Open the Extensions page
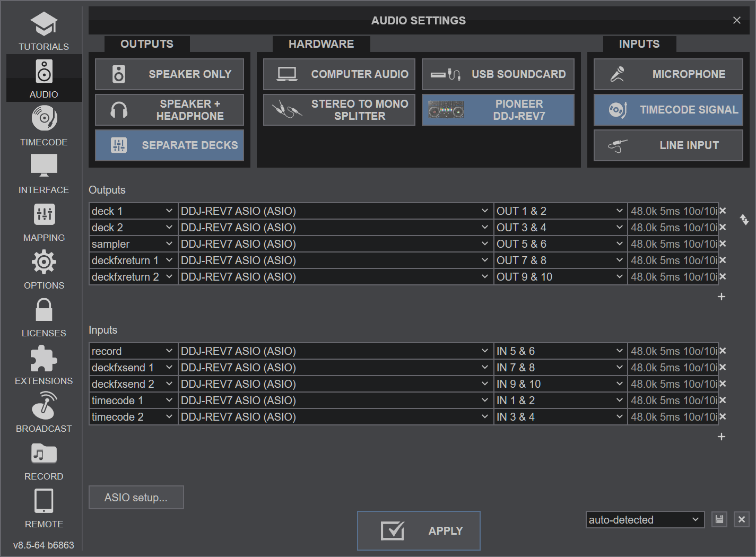Viewport: 756px width, 557px height. 44,365
